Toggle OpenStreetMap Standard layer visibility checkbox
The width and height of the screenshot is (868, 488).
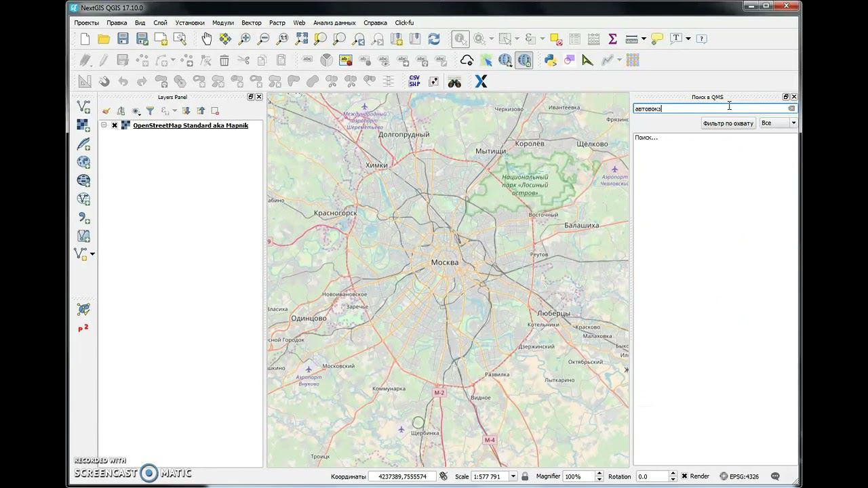115,125
